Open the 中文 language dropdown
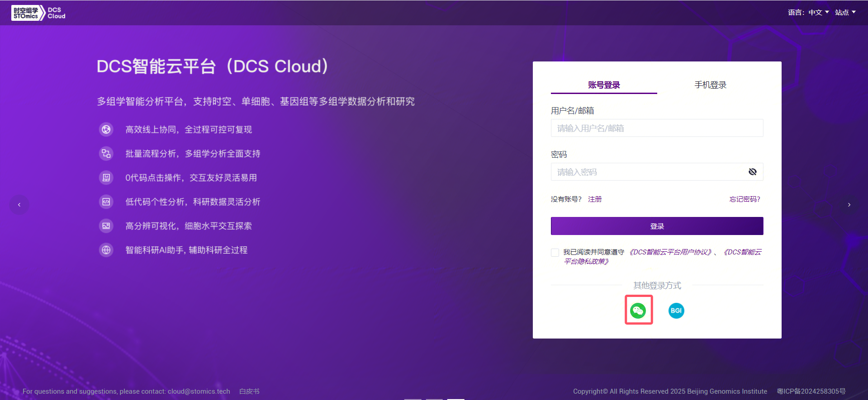Screen dimensions: 868x400 (819, 12)
